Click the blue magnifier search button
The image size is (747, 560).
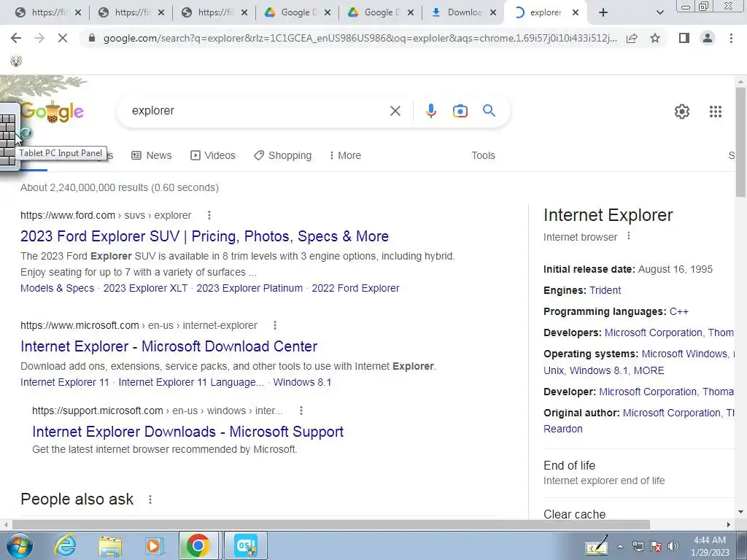489,111
